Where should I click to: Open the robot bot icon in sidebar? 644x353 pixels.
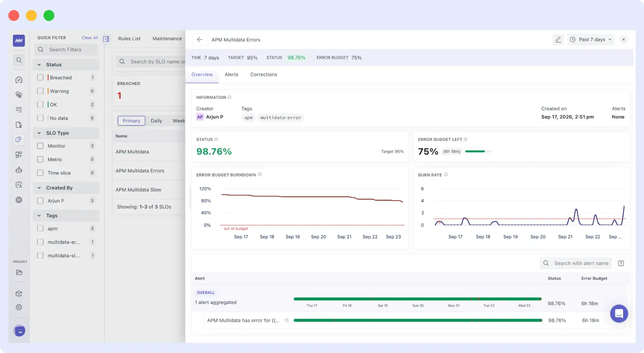pyautogui.click(x=19, y=170)
